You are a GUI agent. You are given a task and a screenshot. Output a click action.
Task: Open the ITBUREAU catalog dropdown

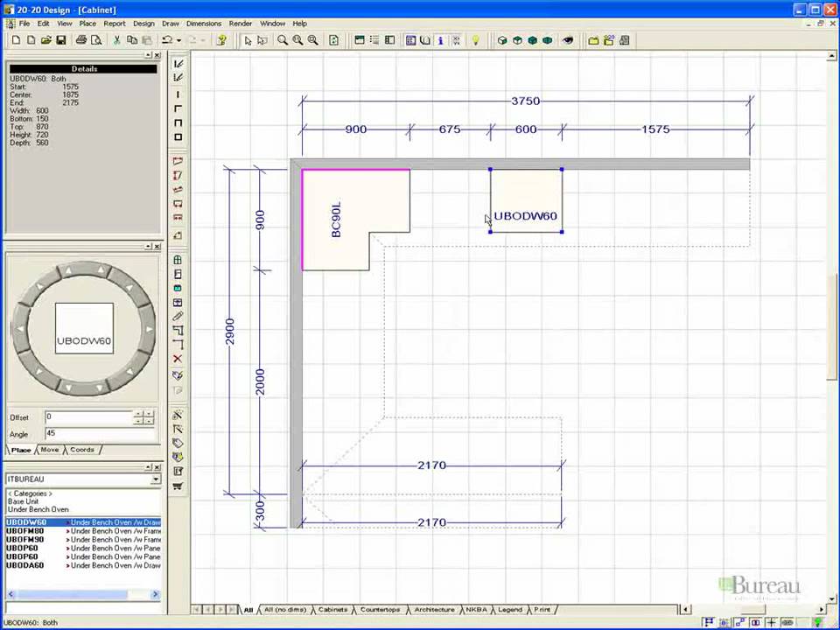(x=156, y=479)
